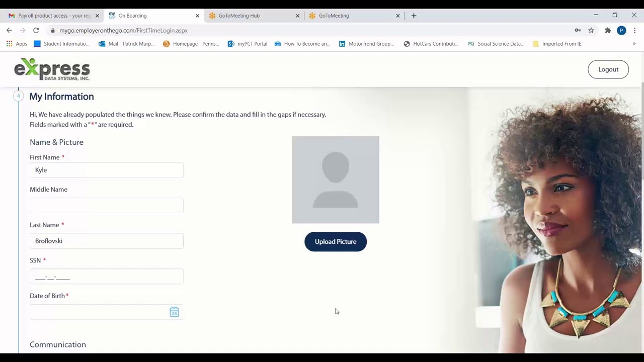The height and width of the screenshot is (362, 644).
Task: Close the GoToMeeting Hub tab
Action: click(x=297, y=16)
